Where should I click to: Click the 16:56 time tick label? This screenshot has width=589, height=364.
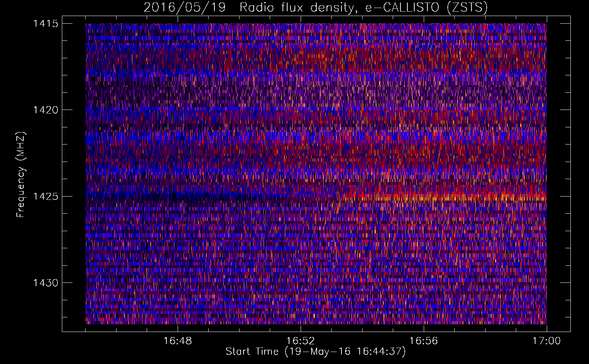pyautogui.click(x=424, y=341)
